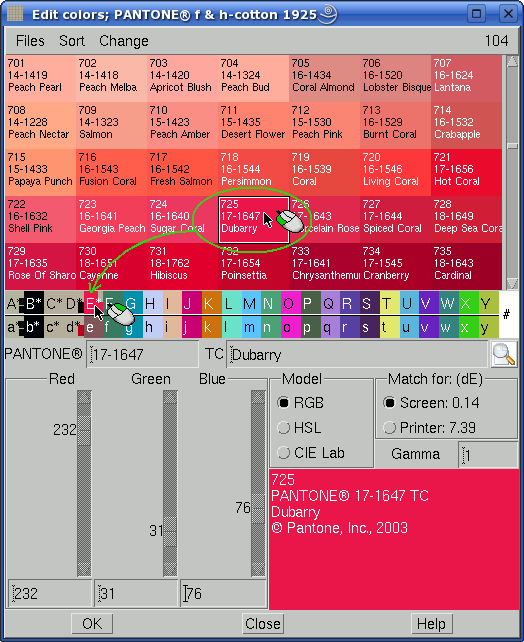Screen dimensions: 524x642
Task: Click the Help button
Action: (x=431, y=624)
